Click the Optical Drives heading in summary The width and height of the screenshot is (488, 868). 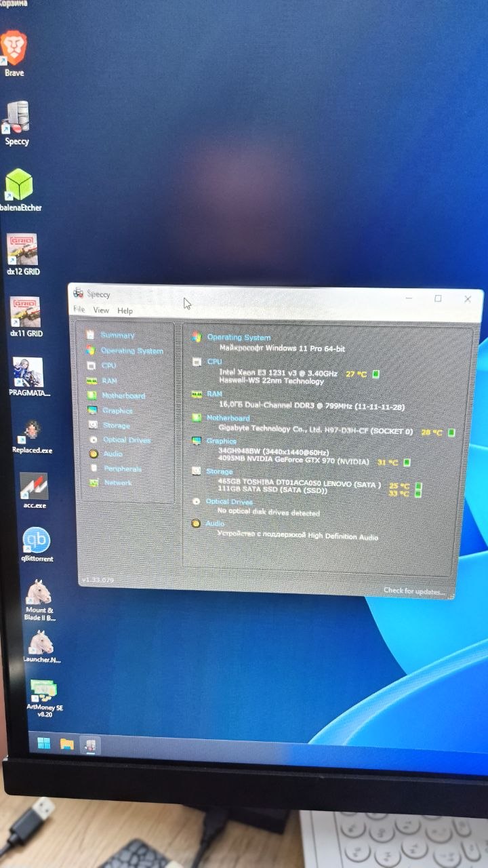[x=229, y=502]
